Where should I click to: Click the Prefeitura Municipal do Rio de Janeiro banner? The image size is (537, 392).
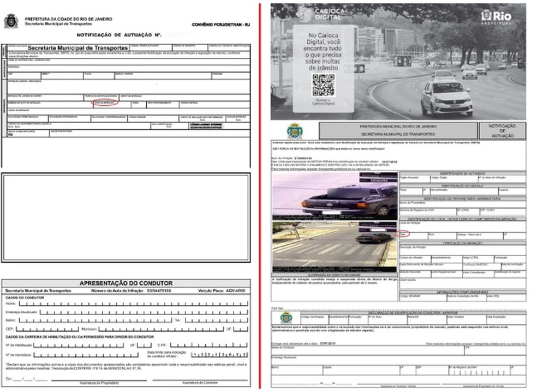click(397, 130)
